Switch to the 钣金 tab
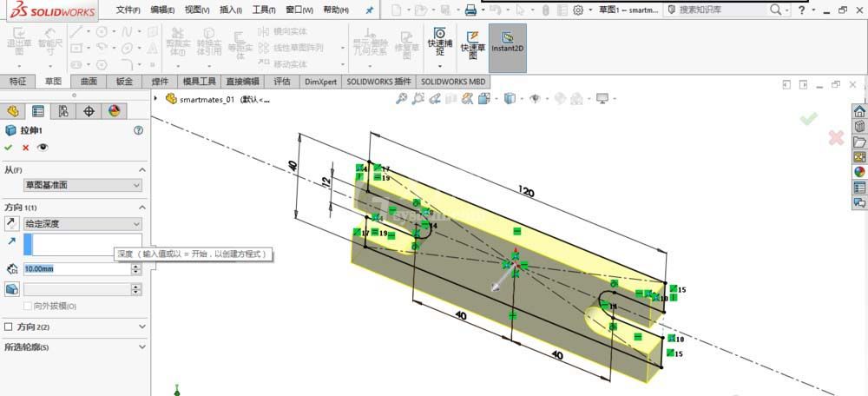The width and height of the screenshot is (868, 396). (x=124, y=82)
